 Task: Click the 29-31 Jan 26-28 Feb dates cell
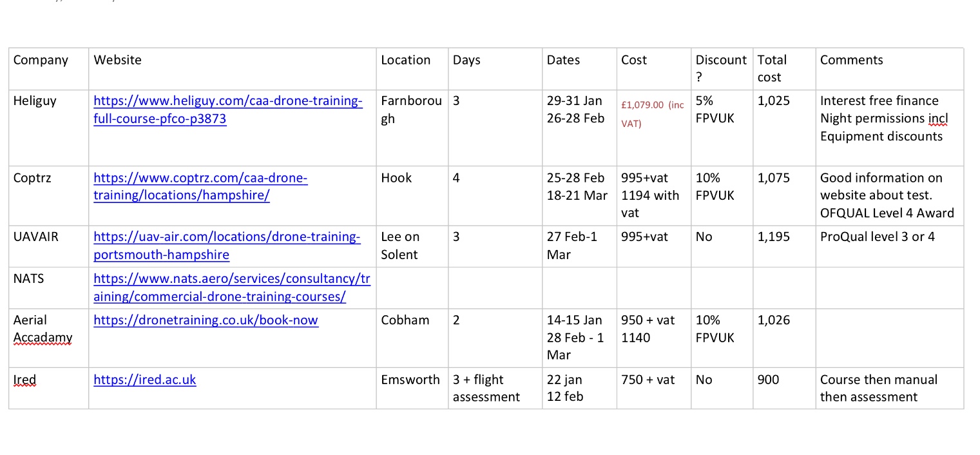pos(579,127)
